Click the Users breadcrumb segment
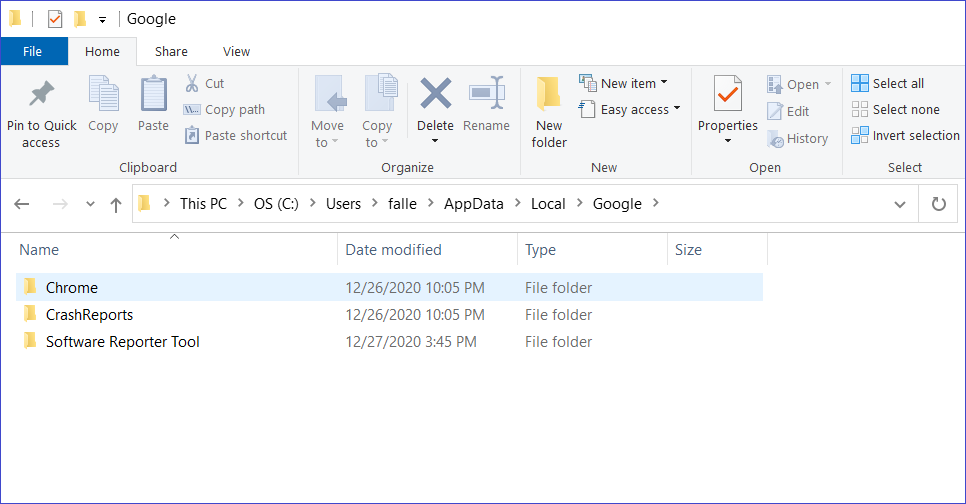966x504 pixels. [x=343, y=204]
